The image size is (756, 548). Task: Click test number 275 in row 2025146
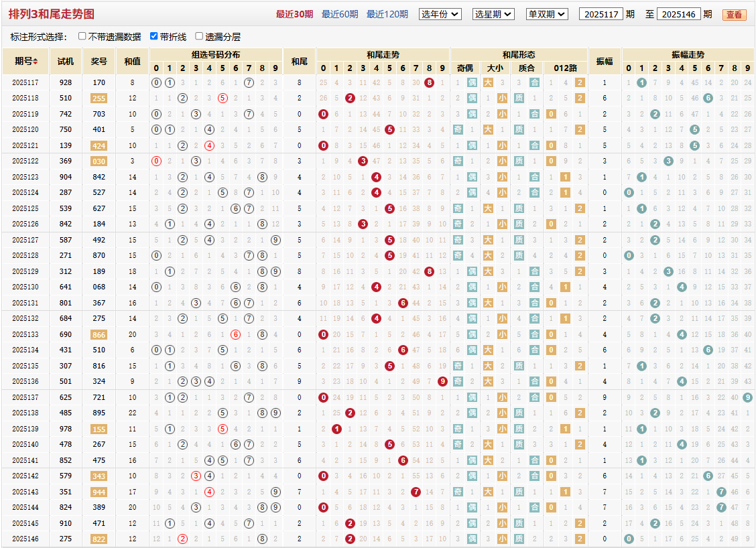point(66,539)
